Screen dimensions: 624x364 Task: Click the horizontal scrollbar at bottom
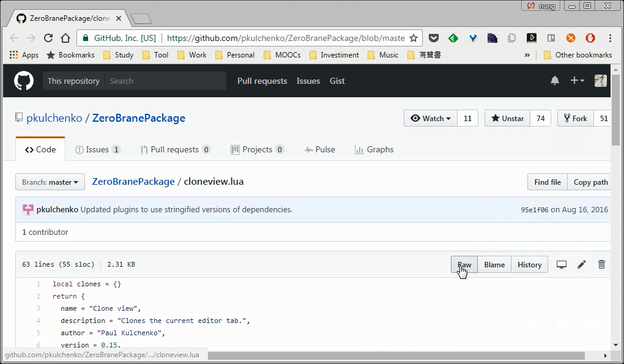(x=396, y=355)
